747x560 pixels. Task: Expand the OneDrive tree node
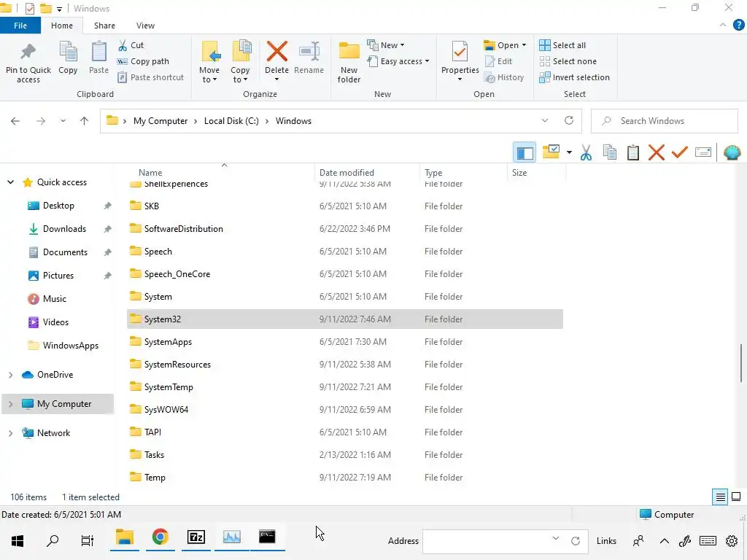click(x=10, y=376)
